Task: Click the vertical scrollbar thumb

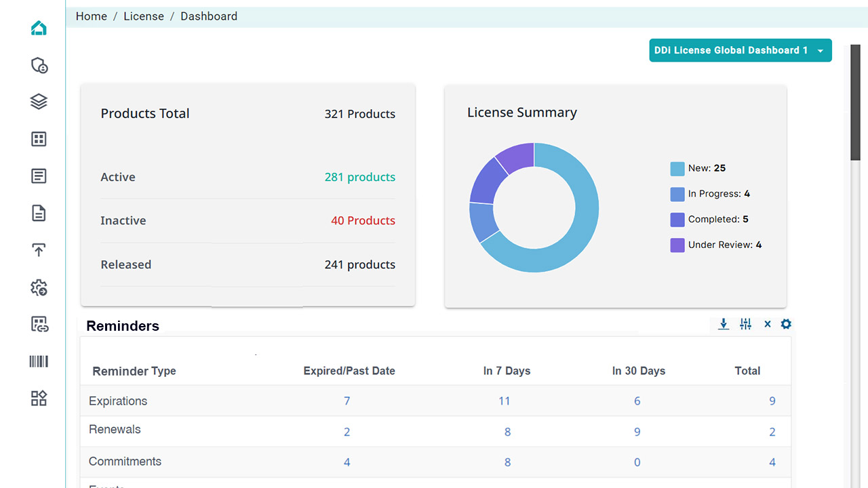Action: 855,102
